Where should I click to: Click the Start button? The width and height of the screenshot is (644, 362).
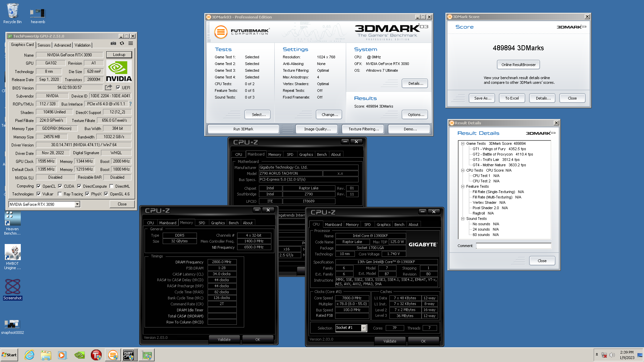coord(9,355)
